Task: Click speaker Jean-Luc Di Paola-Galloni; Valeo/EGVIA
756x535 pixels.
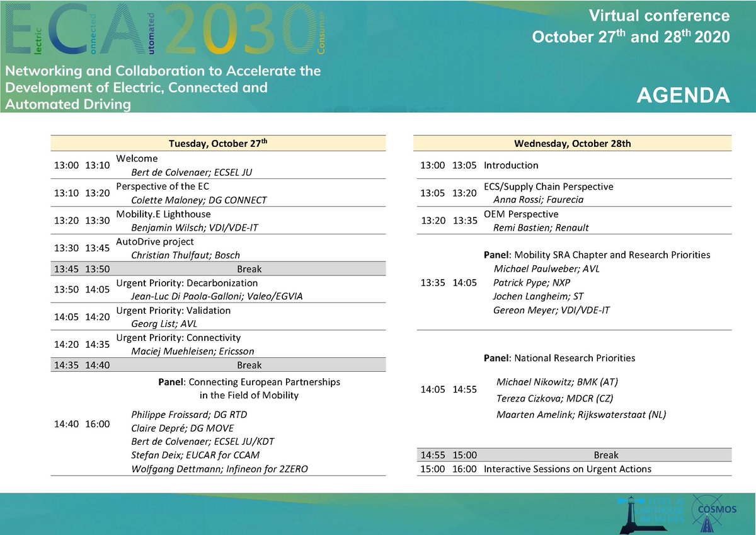Action: point(217,296)
